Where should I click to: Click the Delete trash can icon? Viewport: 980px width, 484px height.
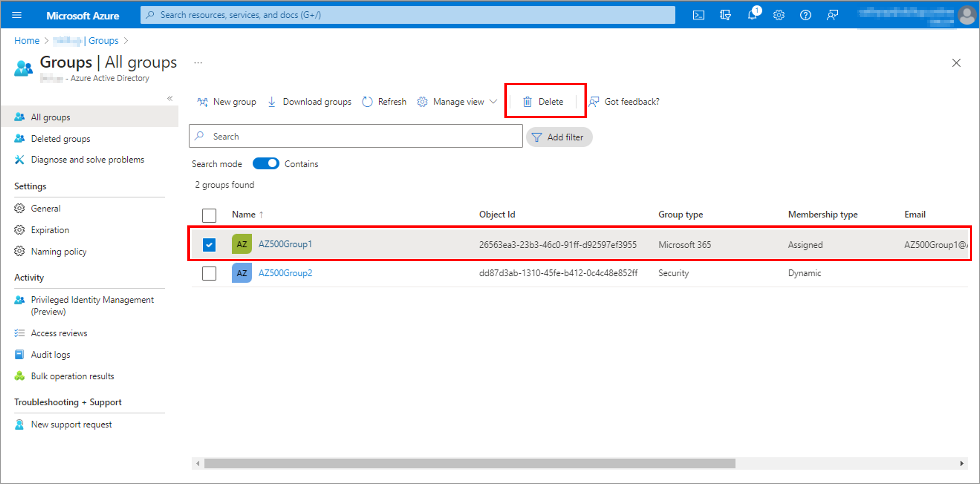pos(527,102)
